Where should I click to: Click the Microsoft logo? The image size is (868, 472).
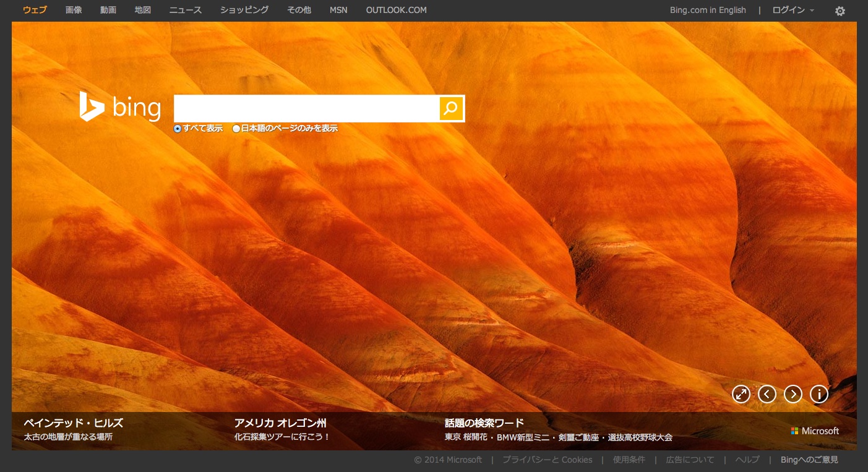[x=815, y=431]
